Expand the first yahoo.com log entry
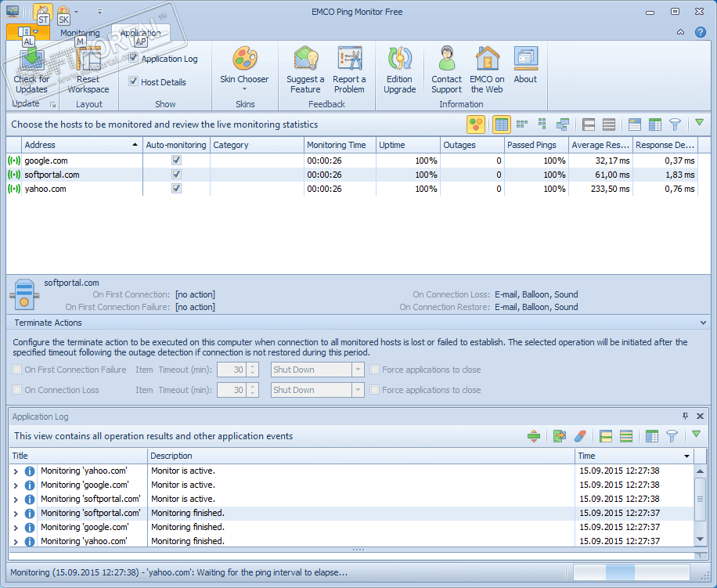The height and width of the screenshot is (588, 717). click(x=16, y=471)
